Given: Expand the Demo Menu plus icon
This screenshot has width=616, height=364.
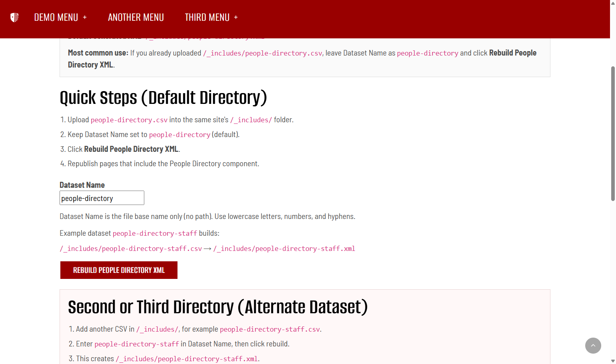Looking at the screenshot, I should tap(85, 18).
